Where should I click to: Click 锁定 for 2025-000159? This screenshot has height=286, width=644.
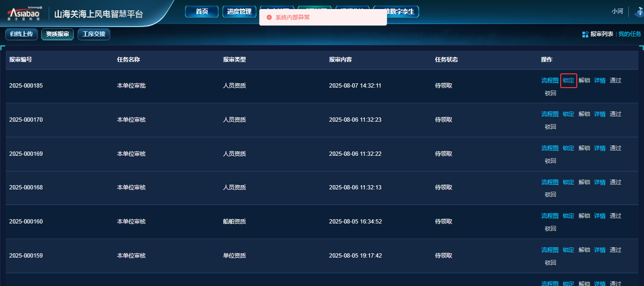coord(568,250)
